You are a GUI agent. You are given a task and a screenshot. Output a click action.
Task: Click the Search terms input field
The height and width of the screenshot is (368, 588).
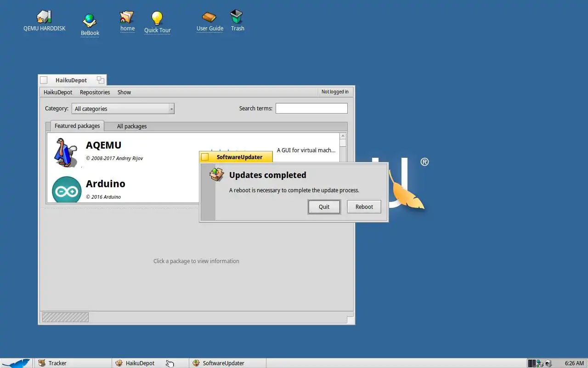(311, 108)
